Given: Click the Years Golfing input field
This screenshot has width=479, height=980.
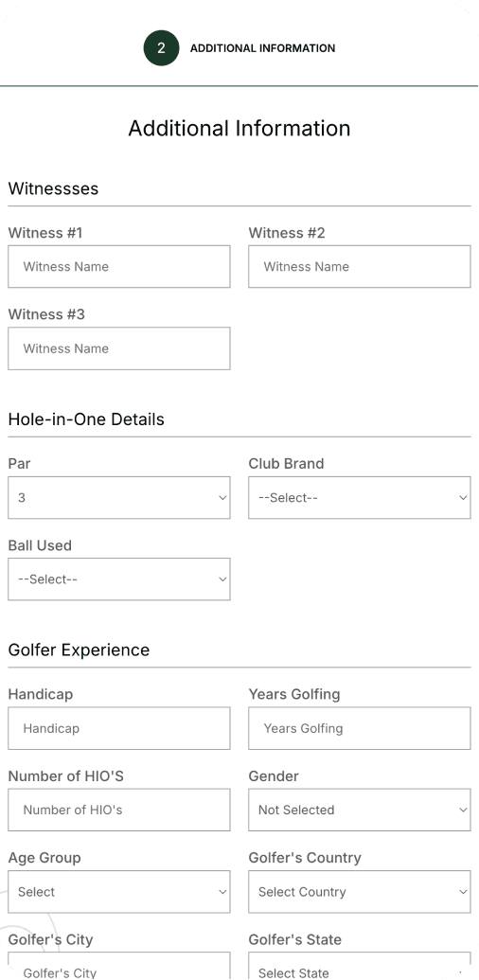Looking at the screenshot, I should point(359,728).
